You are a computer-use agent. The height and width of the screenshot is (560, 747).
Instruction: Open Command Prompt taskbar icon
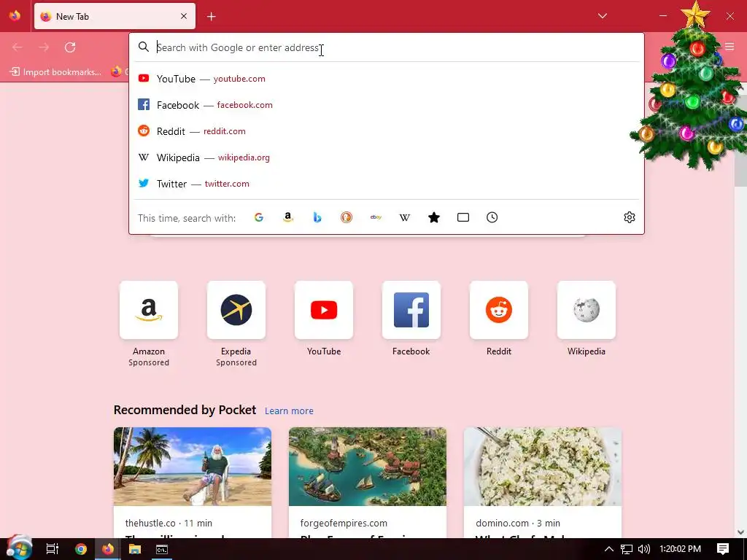(x=162, y=549)
